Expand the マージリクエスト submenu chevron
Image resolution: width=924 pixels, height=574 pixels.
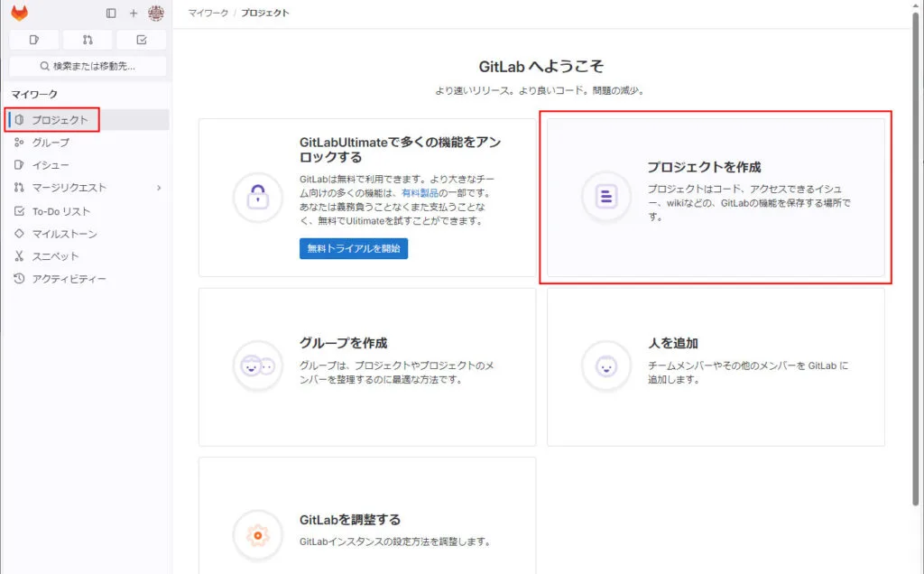pyautogui.click(x=159, y=188)
